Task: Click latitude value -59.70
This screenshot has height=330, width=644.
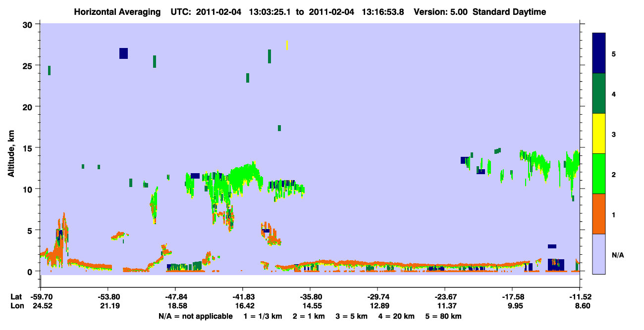Action: [41, 297]
